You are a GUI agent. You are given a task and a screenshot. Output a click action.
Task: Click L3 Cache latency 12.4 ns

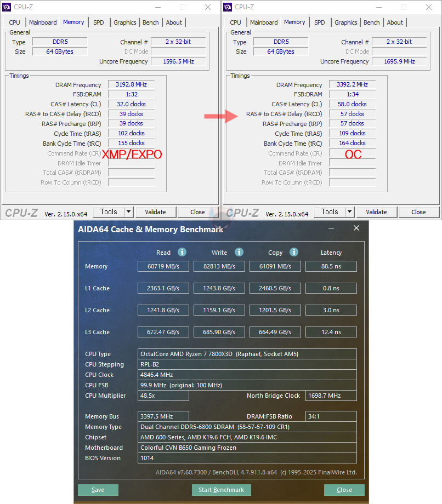331,332
